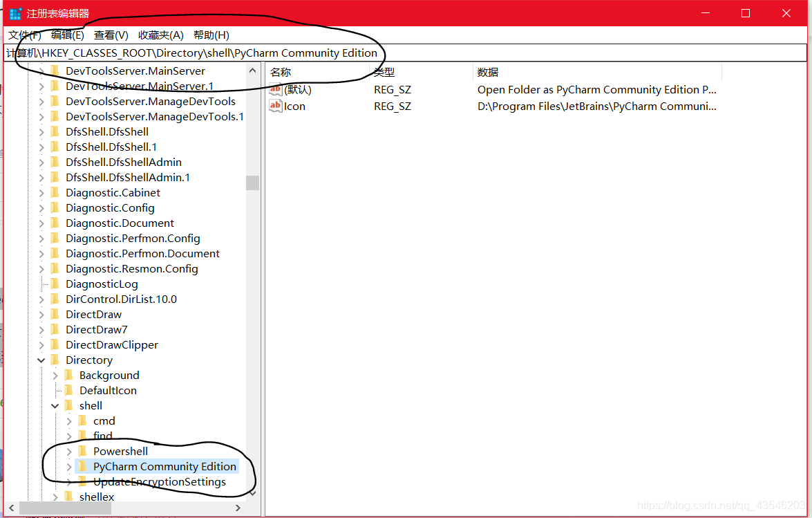The height and width of the screenshot is (518, 812).
Task: Click the Registry Editor title bar icon
Action: [x=15, y=13]
